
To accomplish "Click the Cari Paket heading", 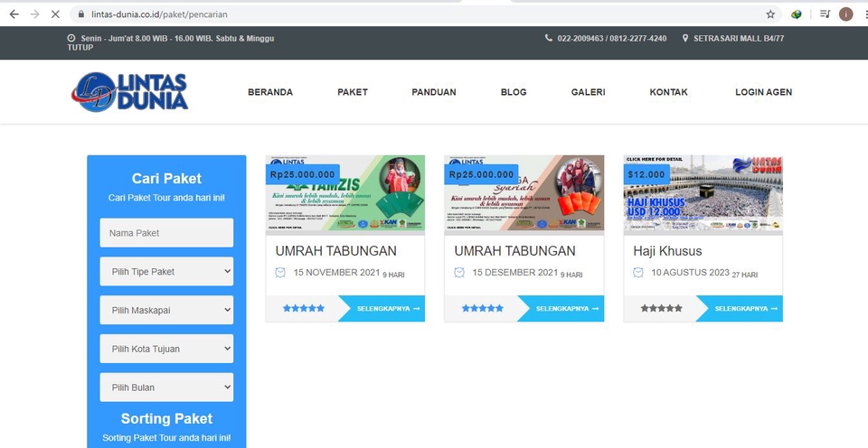I will [166, 179].
